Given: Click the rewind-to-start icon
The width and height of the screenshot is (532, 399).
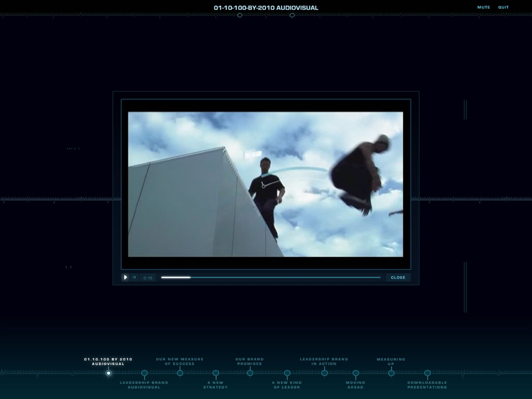Looking at the screenshot, I should coord(134,277).
